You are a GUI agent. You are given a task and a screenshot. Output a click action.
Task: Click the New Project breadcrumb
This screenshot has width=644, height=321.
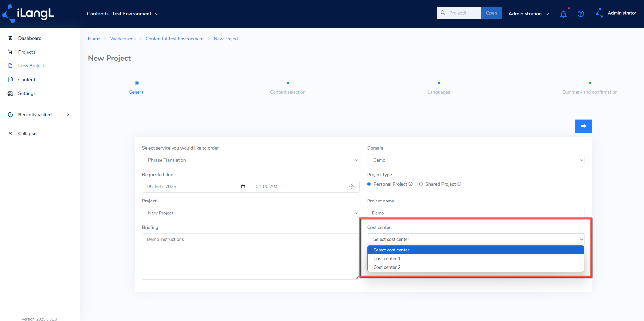(226, 39)
